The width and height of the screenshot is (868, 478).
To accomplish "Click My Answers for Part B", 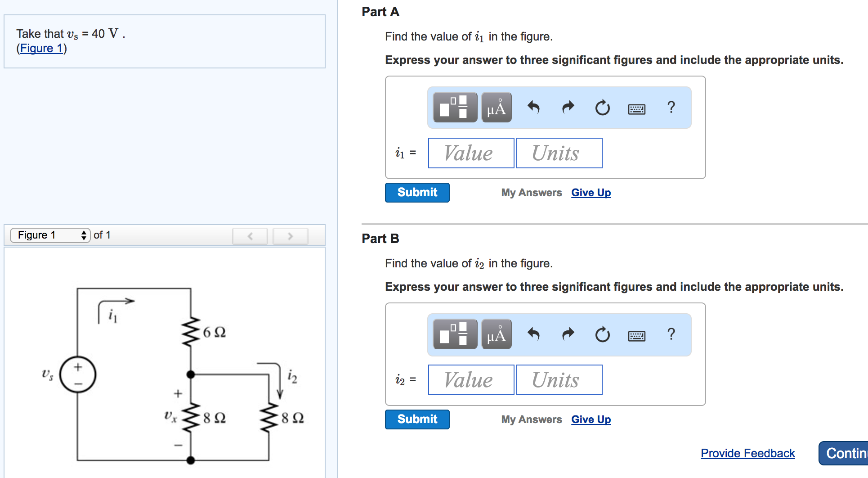I will [531, 419].
